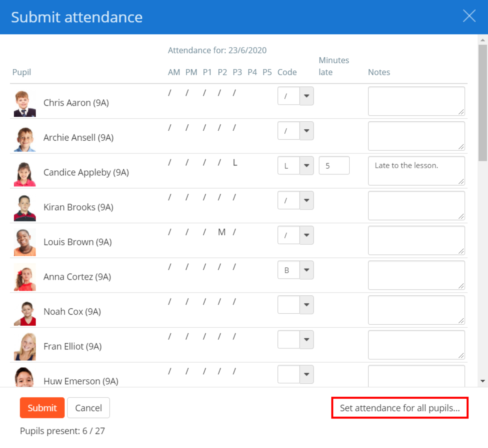Open Huw Emerson's attendance code dropdown
The image size is (488, 448).
click(x=306, y=374)
